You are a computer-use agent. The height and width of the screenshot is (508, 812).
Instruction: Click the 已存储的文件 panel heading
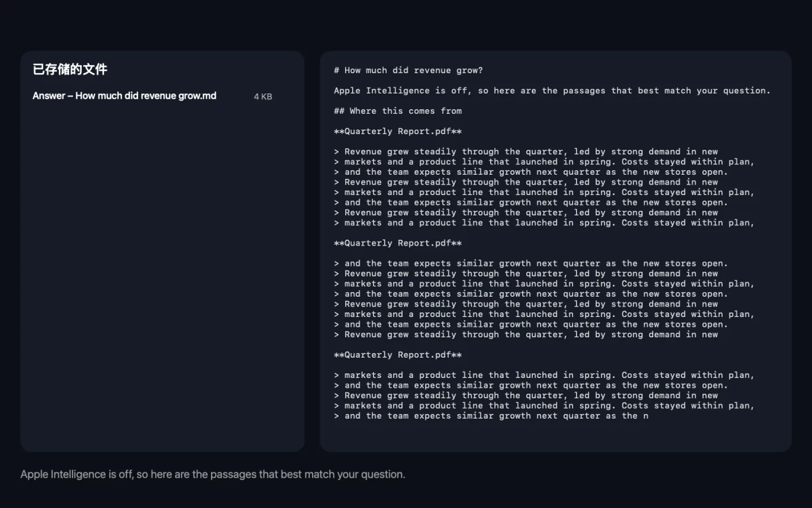[x=70, y=70]
